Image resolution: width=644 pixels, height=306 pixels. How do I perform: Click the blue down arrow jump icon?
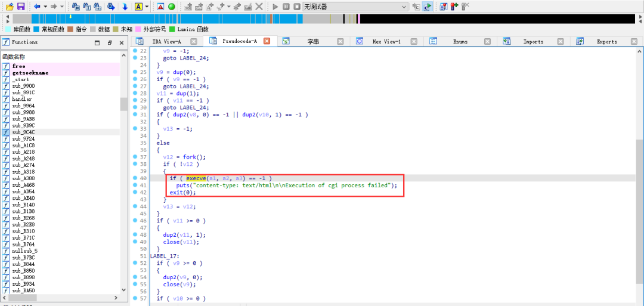[x=125, y=6]
